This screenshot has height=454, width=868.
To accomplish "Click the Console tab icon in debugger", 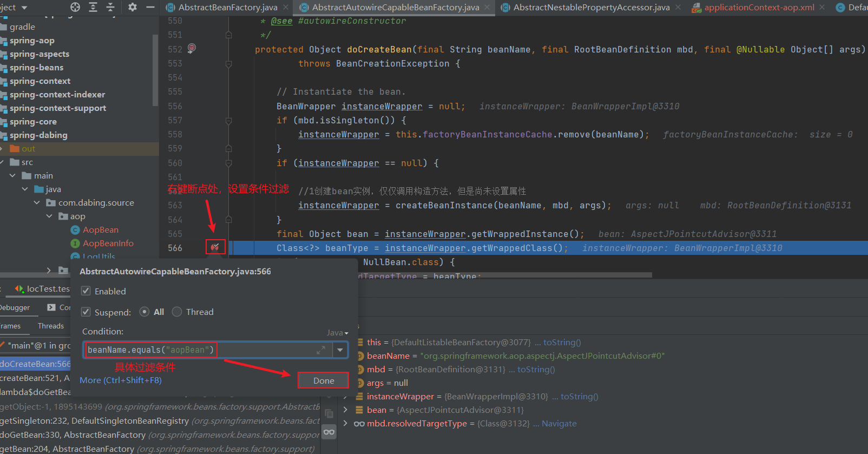I will click(x=51, y=307).
